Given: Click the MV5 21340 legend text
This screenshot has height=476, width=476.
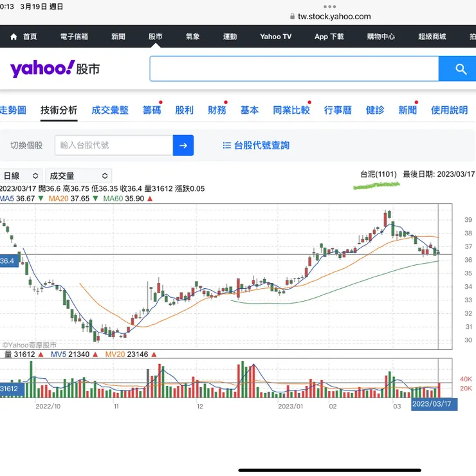Looking at the screenshot, I should pos(70,354).
